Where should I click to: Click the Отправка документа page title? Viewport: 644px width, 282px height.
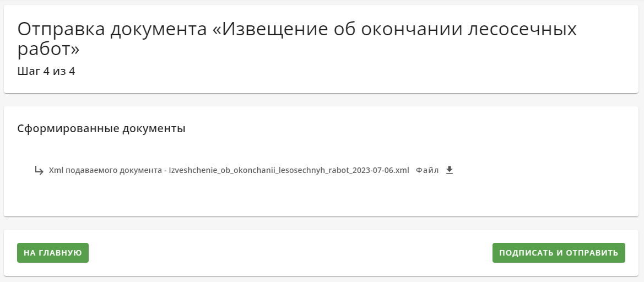coord(297,39)
